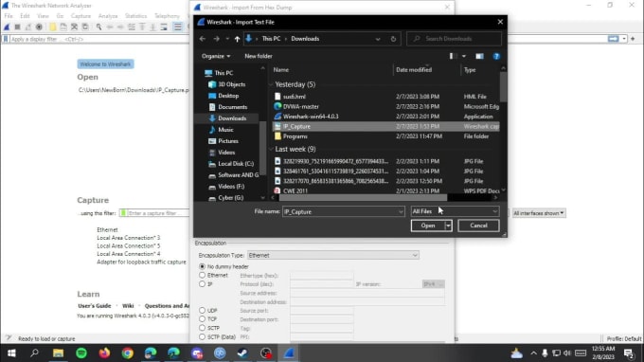Click the Open button

pos(427,226)
